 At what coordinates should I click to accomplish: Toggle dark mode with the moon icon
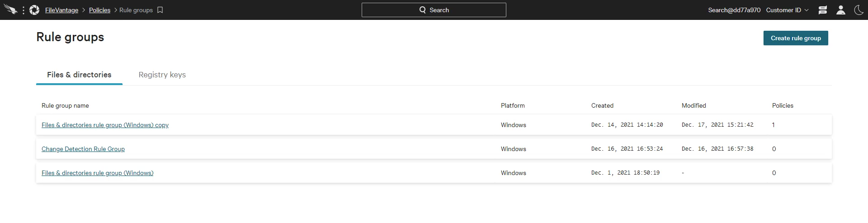coord(859,10)
